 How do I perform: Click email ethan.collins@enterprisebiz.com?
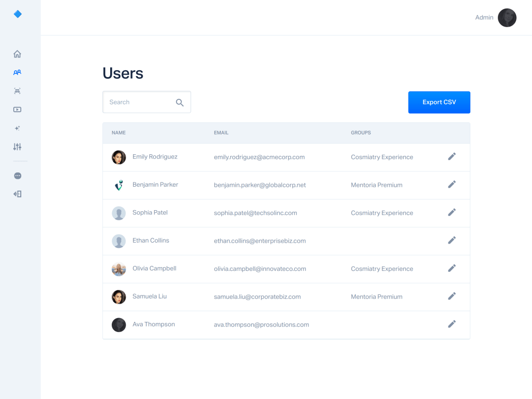260,241
